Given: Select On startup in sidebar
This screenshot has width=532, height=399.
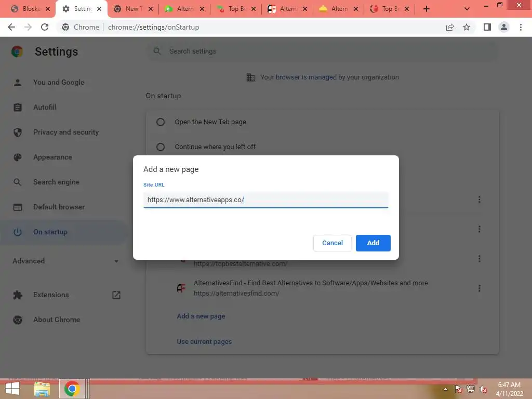Looking at the screenshot, I should [x=50, y=232].
